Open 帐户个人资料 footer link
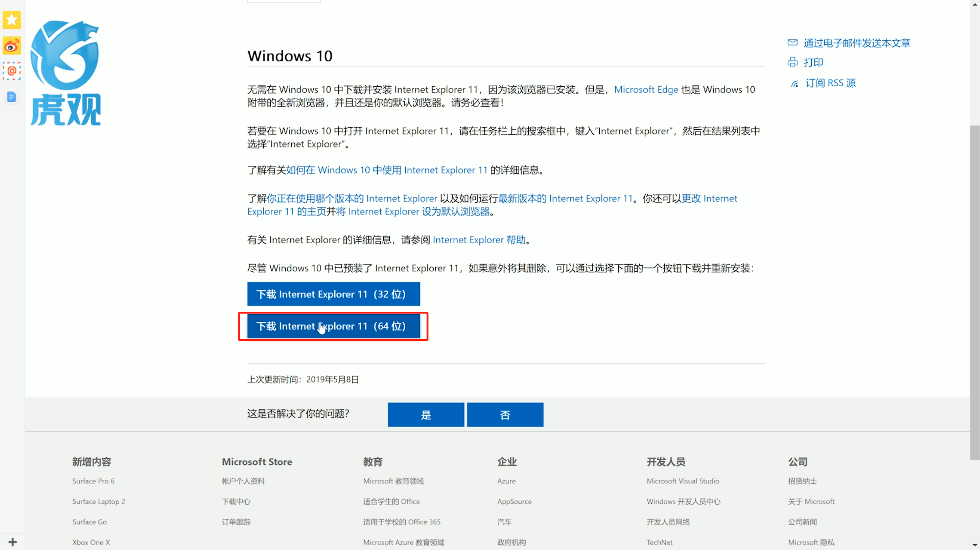 (x=243, y=481)
